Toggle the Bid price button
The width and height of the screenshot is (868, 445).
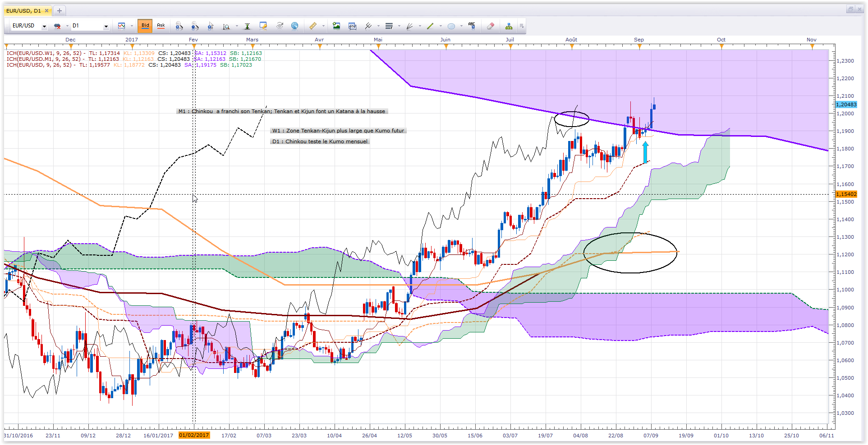[x=145, y=26]
